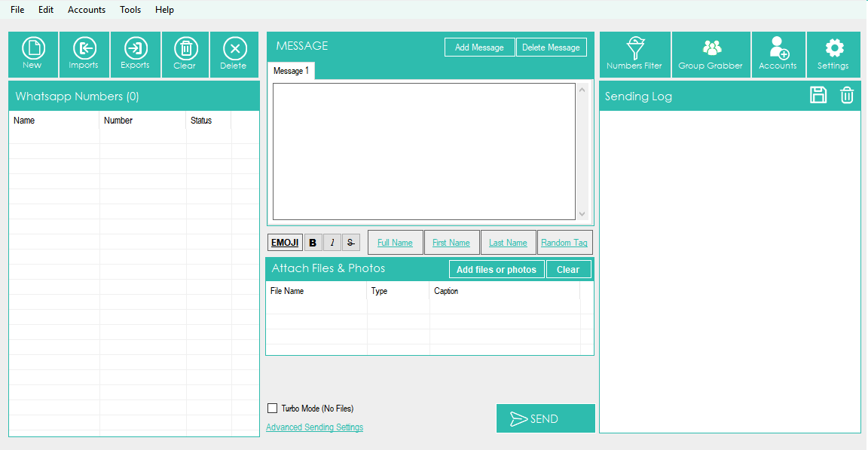Click the Delete icon in toolbar
The width and height of the screenshot is (868, 450).
(234, 54)
